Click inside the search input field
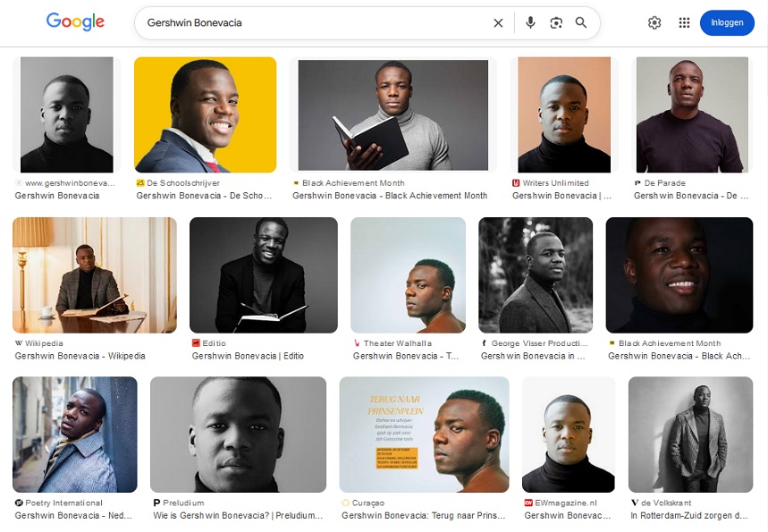 313,23
